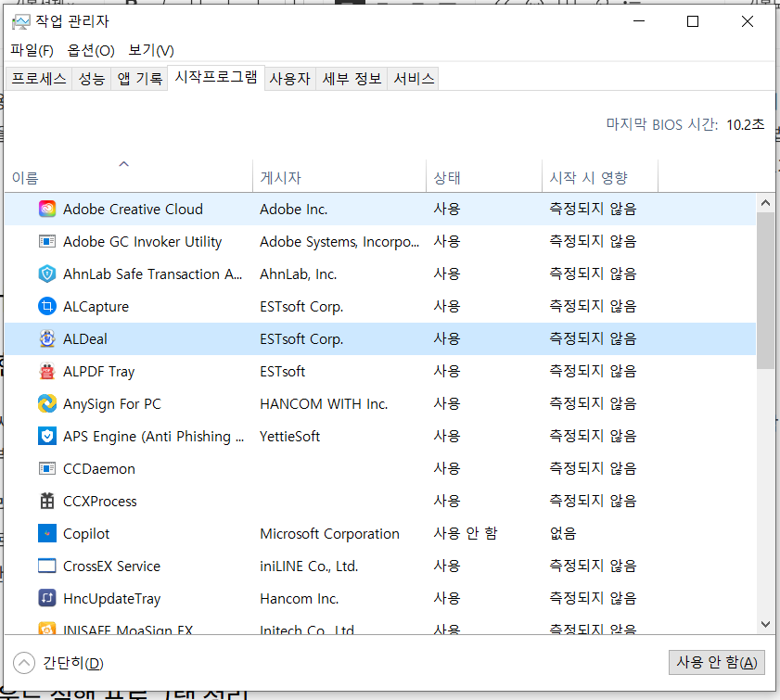Image resolution: width=780 pixels, height=700 pixels.
Task: Select the ALDeal name
Action: tap(85, 339)
